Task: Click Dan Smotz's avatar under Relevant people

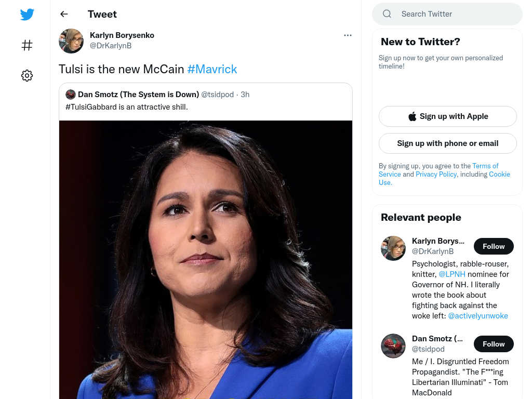Action: (x=393, y=346)
